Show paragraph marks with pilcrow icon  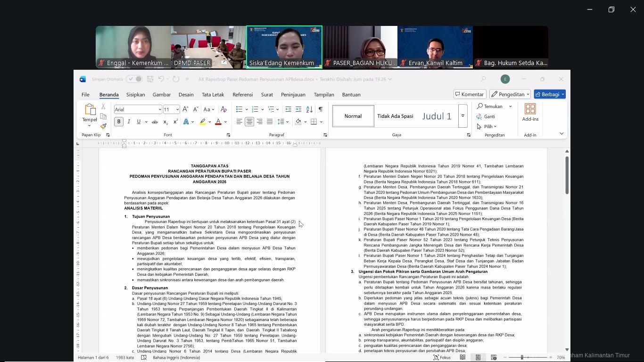[x=320, y=109]
